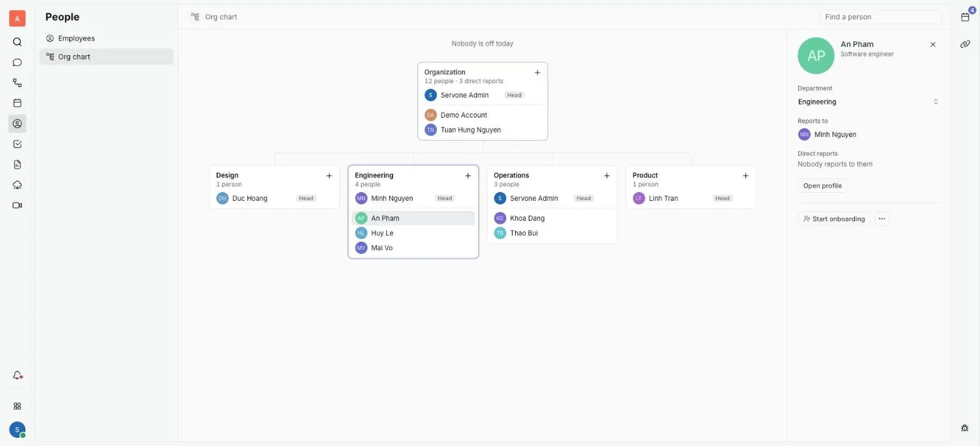Open the notifications bell icon

pyautogui.click(x=17, y=375)
